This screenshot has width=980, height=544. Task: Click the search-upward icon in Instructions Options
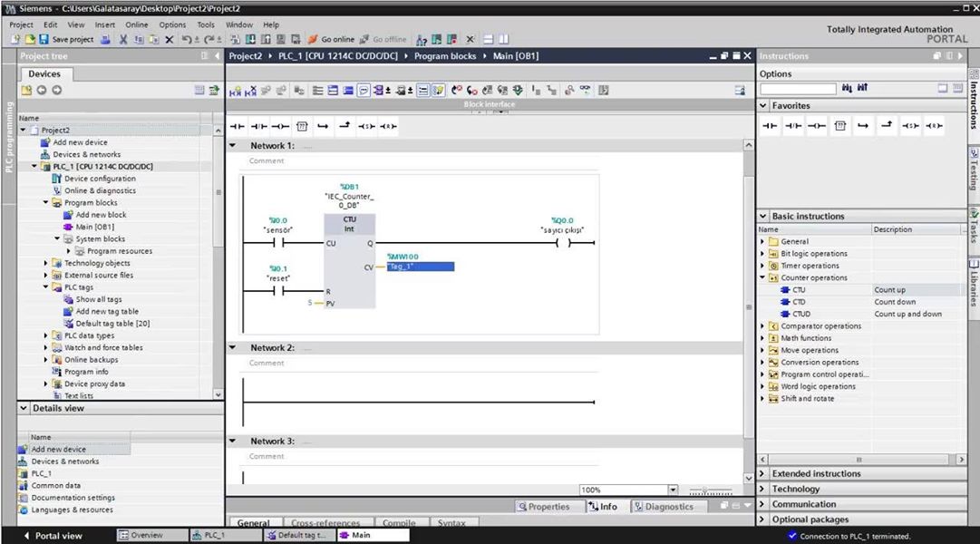(x=862, y=88)
